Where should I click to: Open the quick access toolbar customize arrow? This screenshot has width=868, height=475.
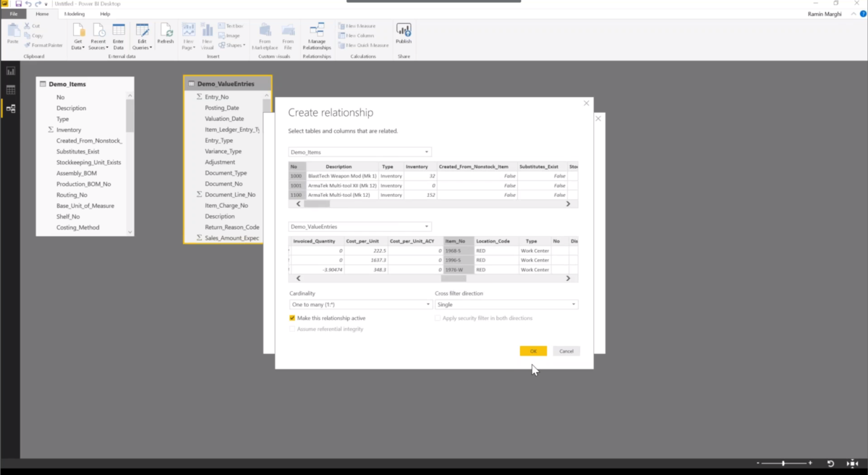coord(46,4)
